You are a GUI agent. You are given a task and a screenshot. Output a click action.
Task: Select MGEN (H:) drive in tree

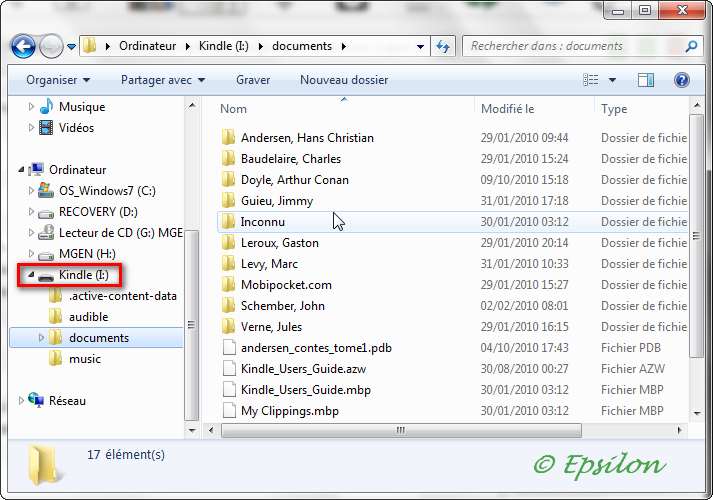[x=87, y=254]
